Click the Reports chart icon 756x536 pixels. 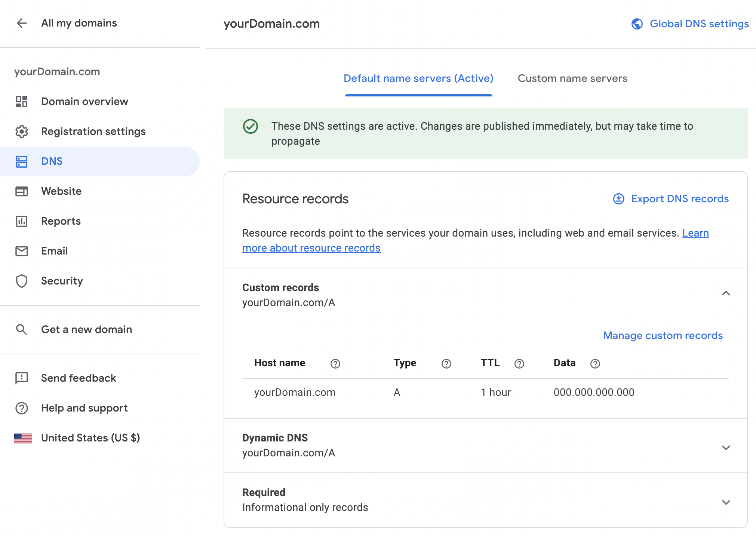click(x=22, y=221)
